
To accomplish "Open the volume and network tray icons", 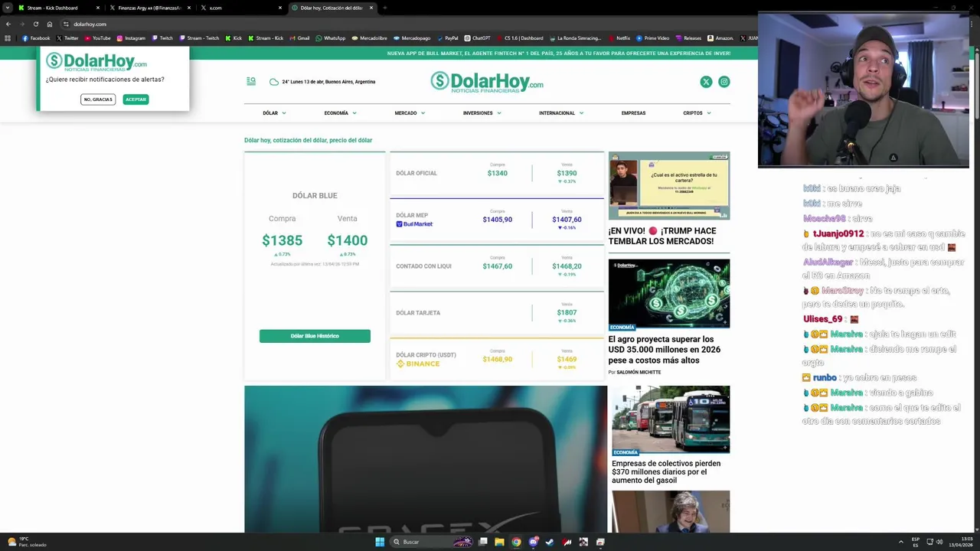I will click(x=934, y=542).
